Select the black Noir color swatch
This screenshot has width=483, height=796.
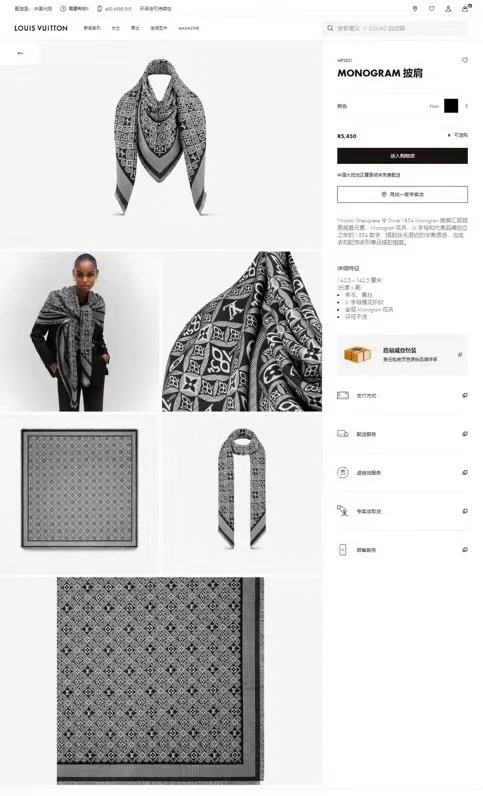(x=451, y=106)
